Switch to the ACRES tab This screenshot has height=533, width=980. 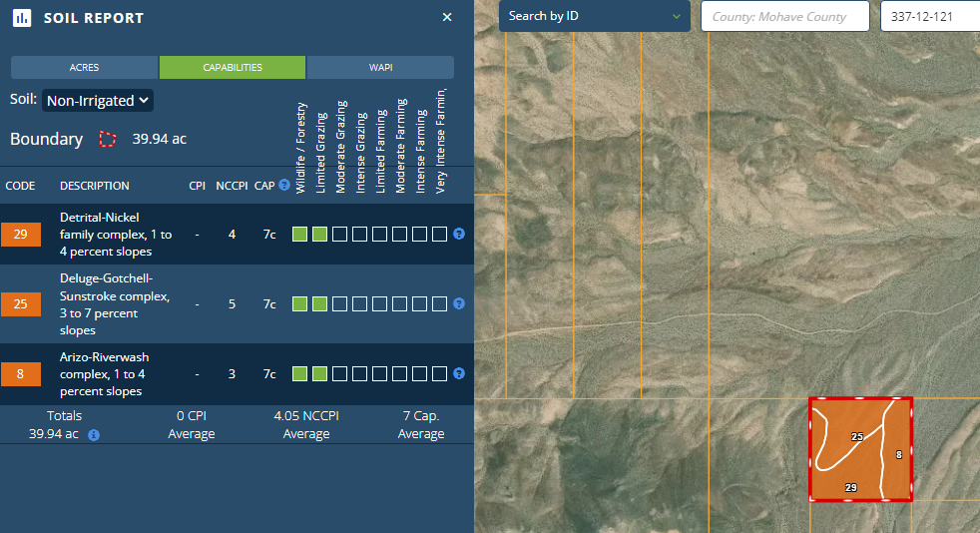[84, 68]
